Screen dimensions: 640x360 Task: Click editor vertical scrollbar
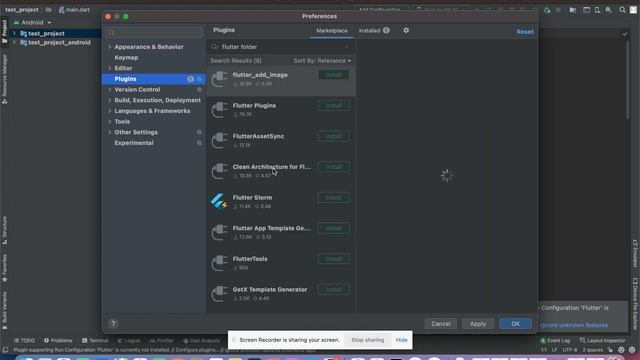click(628, 80)
